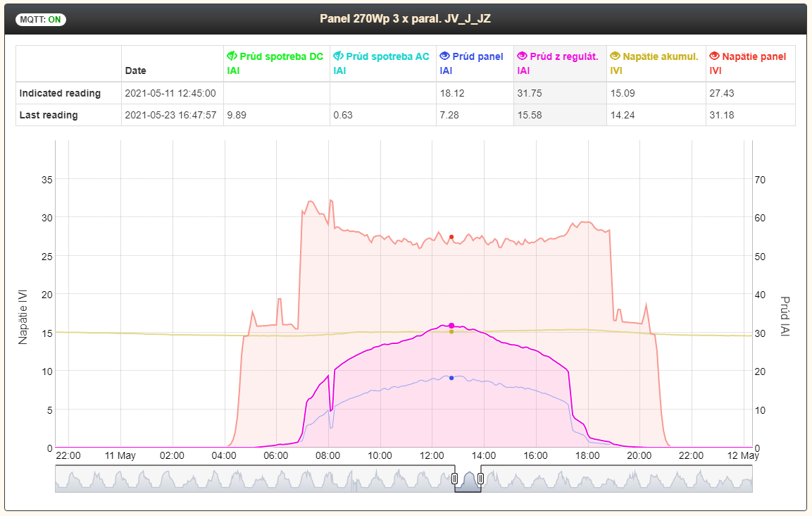Screen dimensions: 812x516
Task: Click the range overview right of selection
Action: pyautogui.click(x=617, y=479)
